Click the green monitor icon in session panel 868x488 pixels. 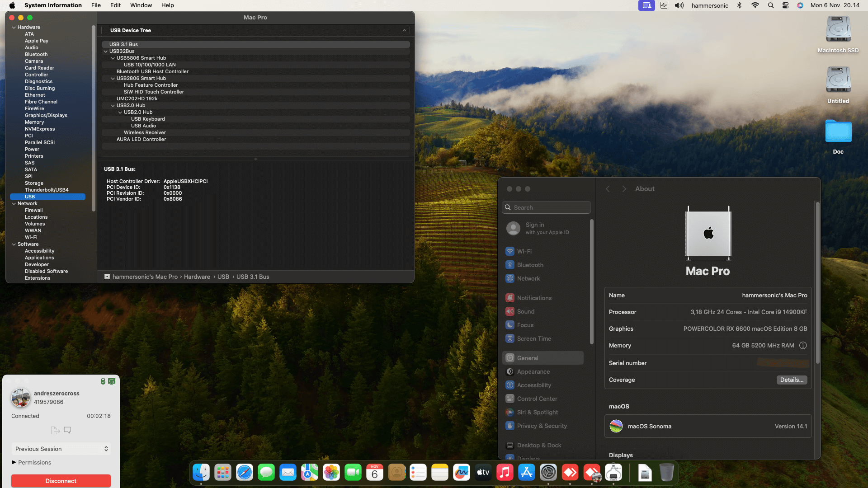(x=112, y=381)
